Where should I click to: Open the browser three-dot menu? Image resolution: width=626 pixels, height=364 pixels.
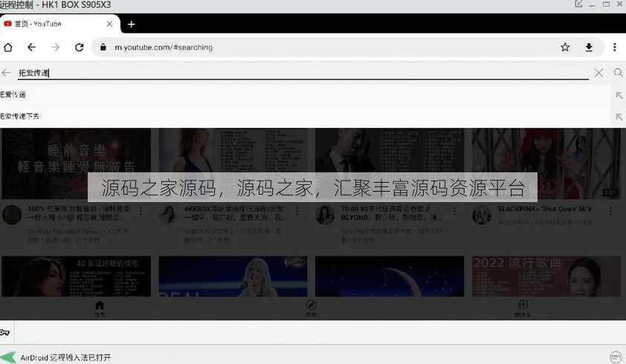point(614,48)
